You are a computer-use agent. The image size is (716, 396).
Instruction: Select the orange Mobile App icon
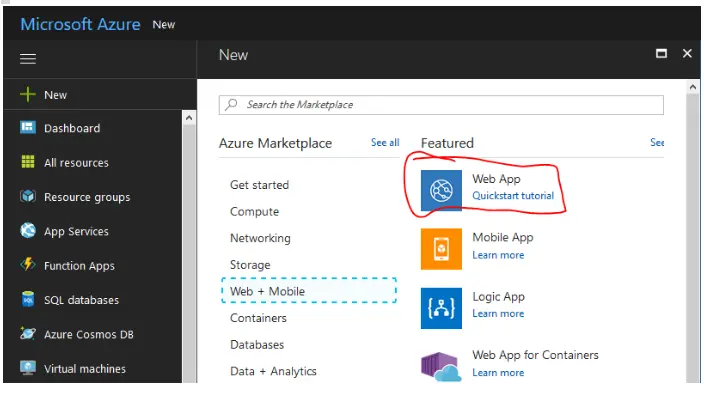441,249
